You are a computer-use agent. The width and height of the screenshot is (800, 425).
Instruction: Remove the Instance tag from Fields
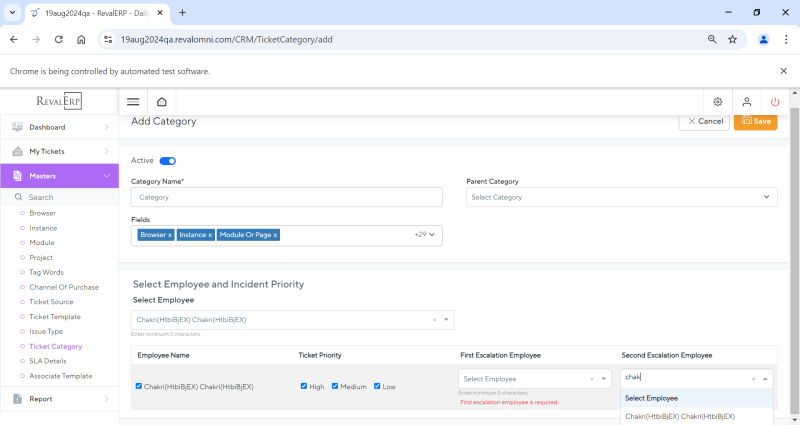click(x=210, y=235)
